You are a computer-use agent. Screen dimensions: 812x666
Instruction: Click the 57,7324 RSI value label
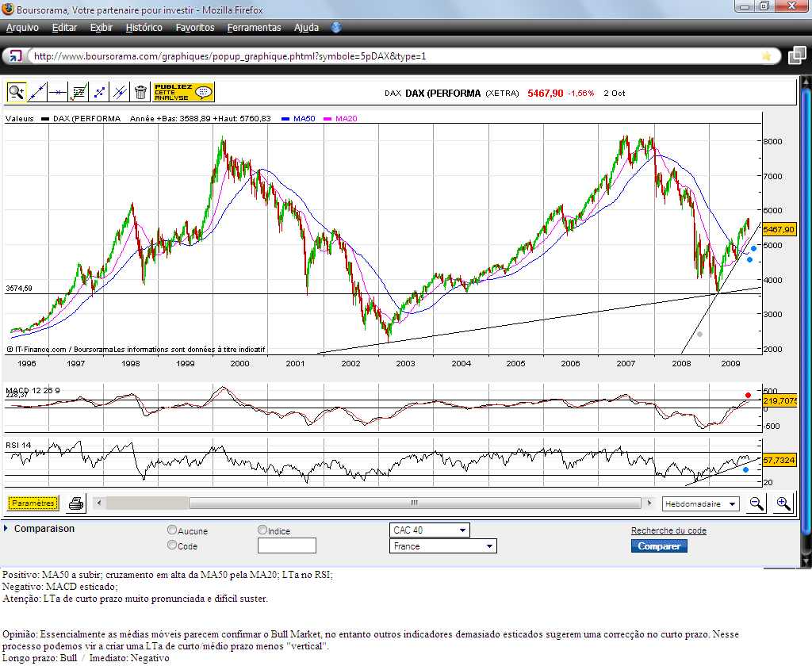779,460
